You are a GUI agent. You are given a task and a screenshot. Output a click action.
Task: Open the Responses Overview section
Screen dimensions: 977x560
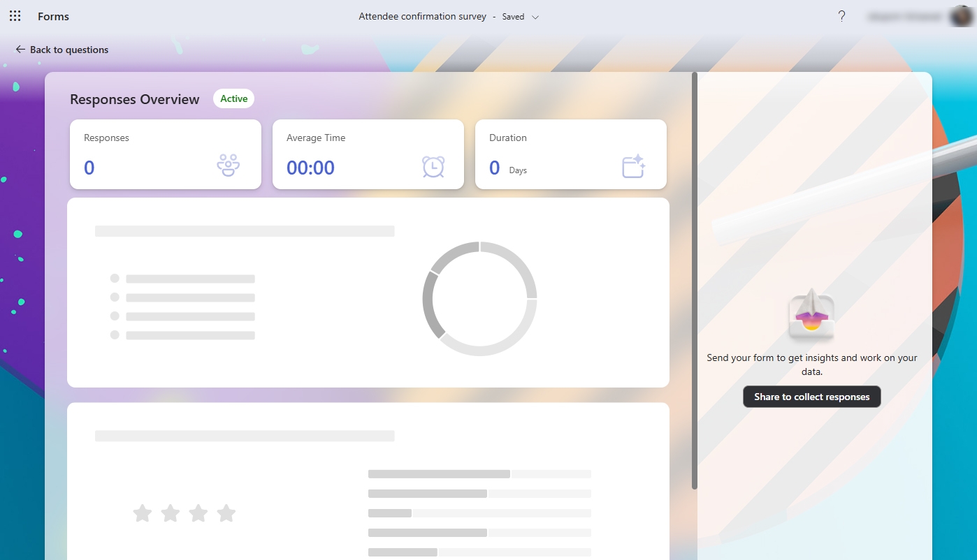(134, 99)
